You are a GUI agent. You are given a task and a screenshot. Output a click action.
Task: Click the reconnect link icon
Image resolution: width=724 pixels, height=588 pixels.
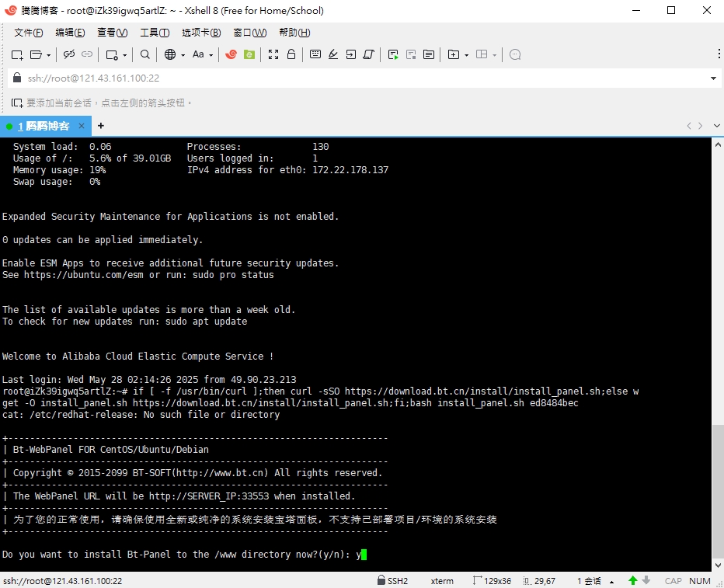(x=69, y=54)
